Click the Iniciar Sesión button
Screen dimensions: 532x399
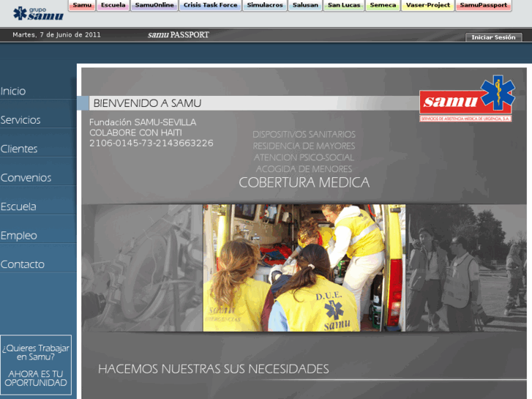[493, 37]
